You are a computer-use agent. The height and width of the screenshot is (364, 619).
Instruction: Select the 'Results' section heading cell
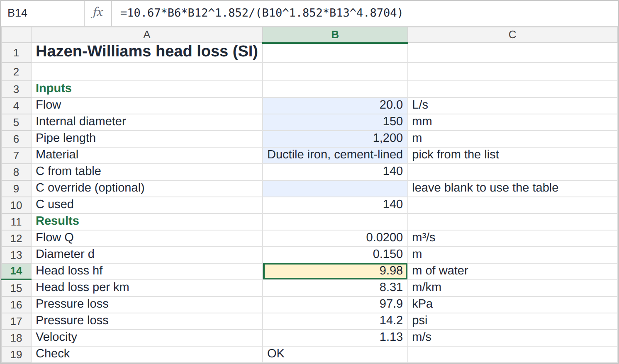tap(147, 221)
